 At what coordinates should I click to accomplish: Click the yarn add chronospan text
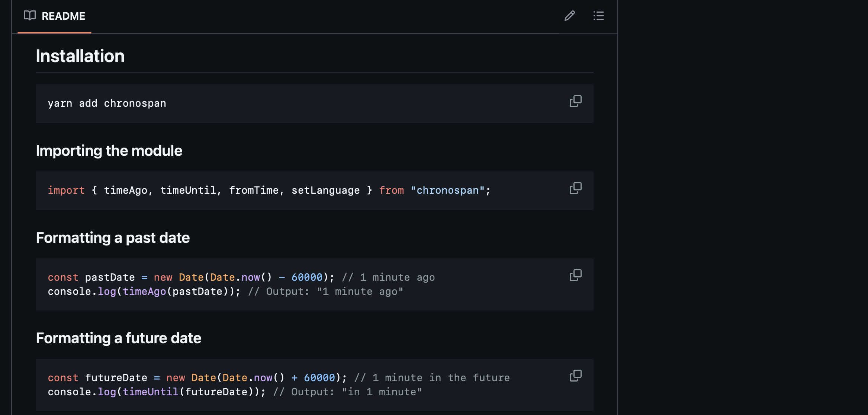107,103
